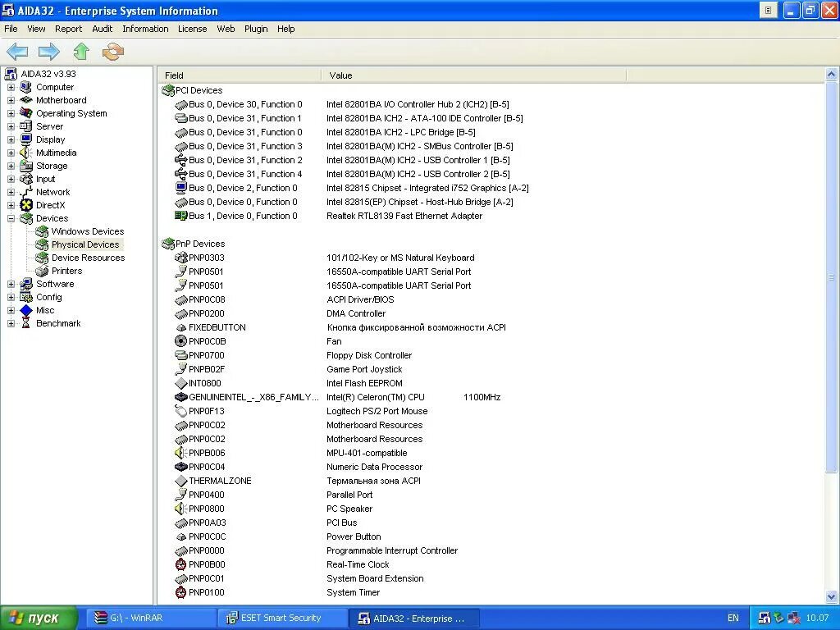
Task: Click the Field column header
Action: coord(240,75)
